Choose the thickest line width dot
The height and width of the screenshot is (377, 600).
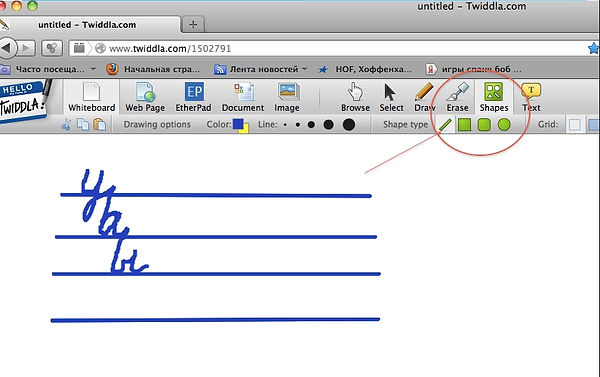349,124
